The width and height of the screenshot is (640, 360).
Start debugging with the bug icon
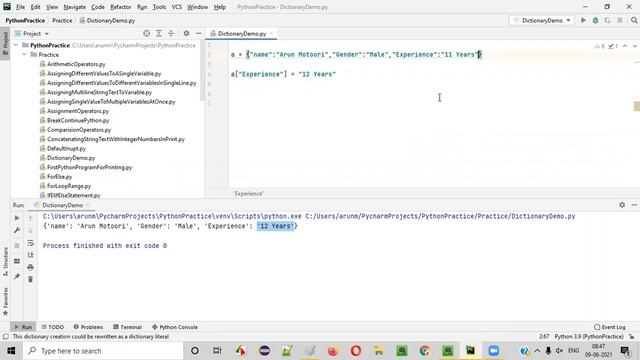click(x=596, y=20)
